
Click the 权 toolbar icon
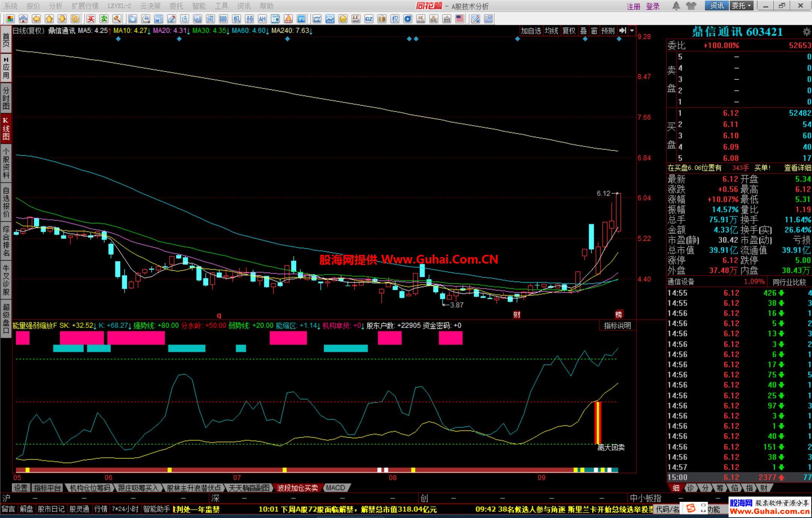click(x=395, y=19)
